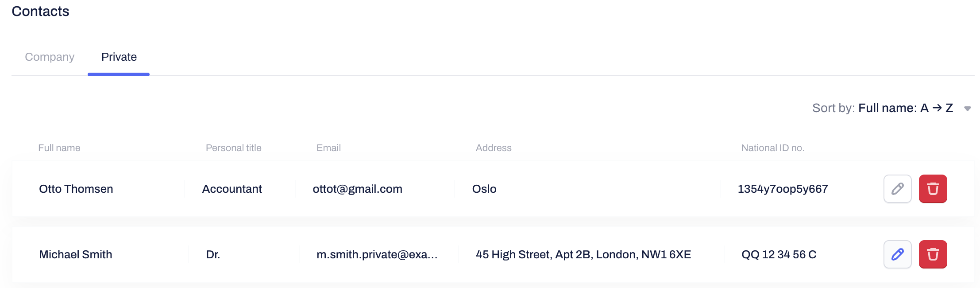Delete Otto Thomsen with red trash icon
The image size is (980, 288).
coord(933,189)
